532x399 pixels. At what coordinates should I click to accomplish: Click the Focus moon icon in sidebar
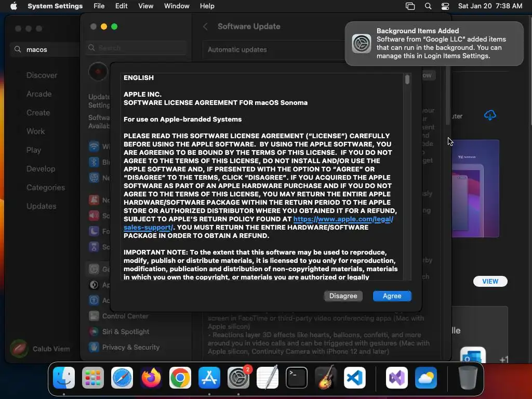94,231
